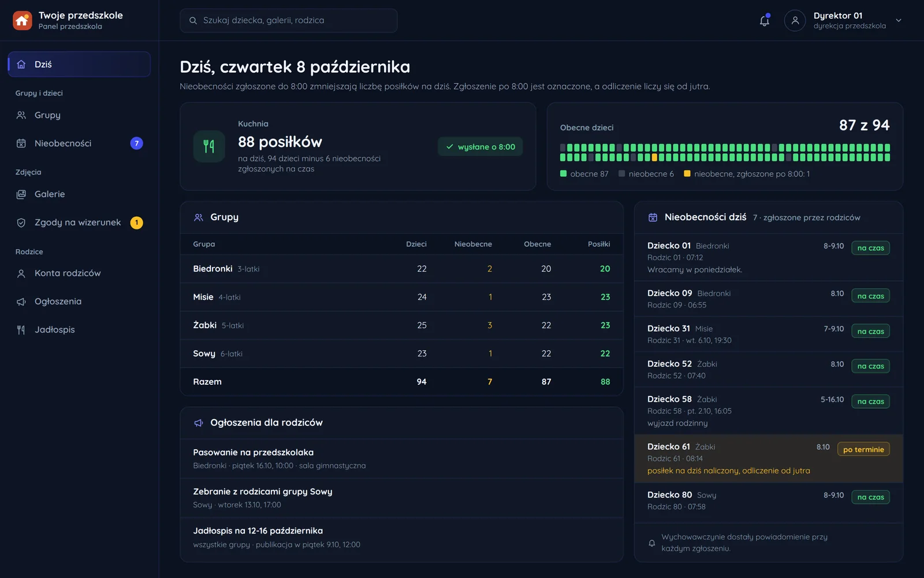
Task: Open Dziecko 31 absence entry
Action: pos(769,334)
